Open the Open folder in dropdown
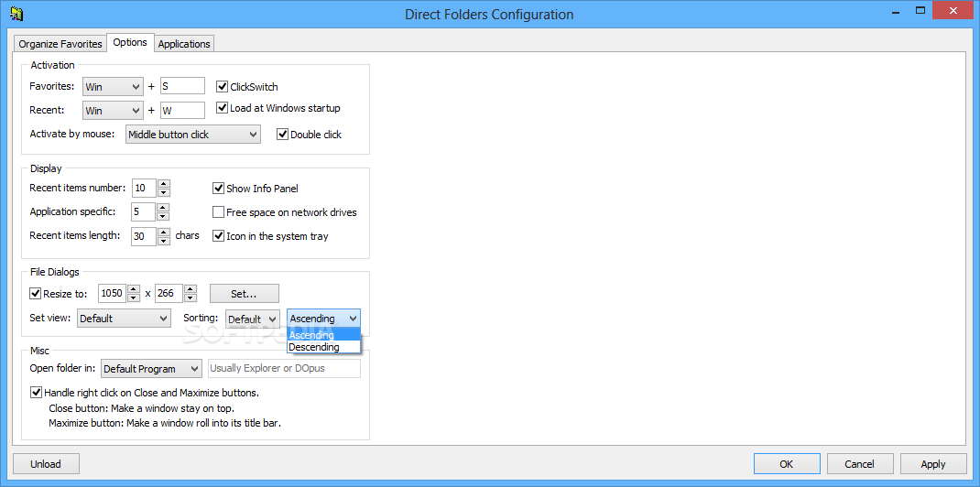The width and height of the screenshot is (980, 487). [151, 368]
